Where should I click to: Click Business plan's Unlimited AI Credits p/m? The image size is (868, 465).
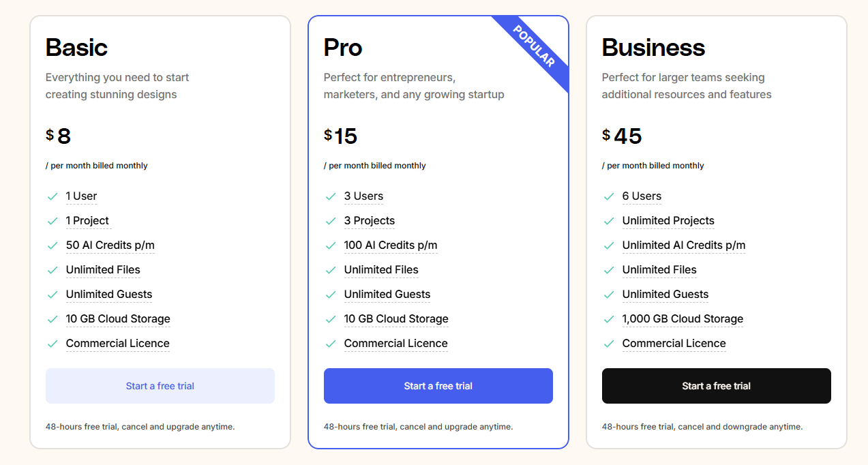pos(684,245)
